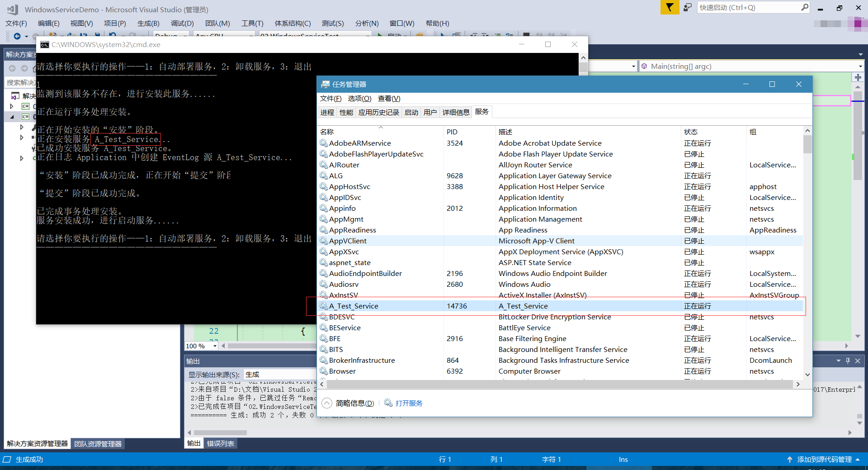Open the 团队(M) menu in Visual Studio
868x470 pixels.
click(217, 23)
